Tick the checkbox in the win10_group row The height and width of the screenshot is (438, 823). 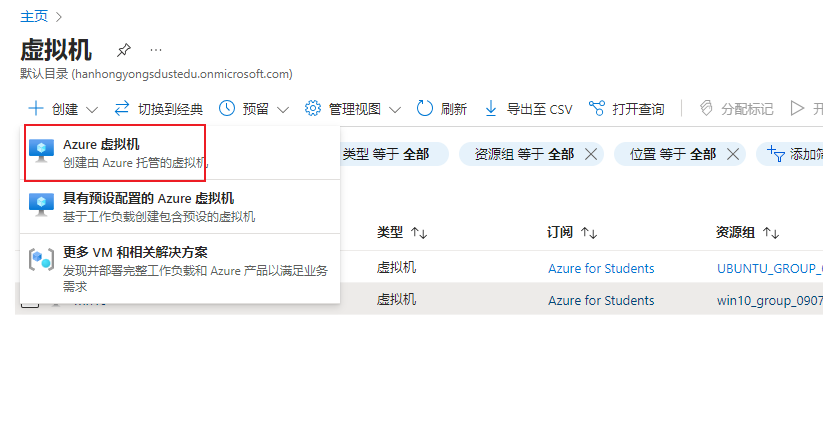30,305
